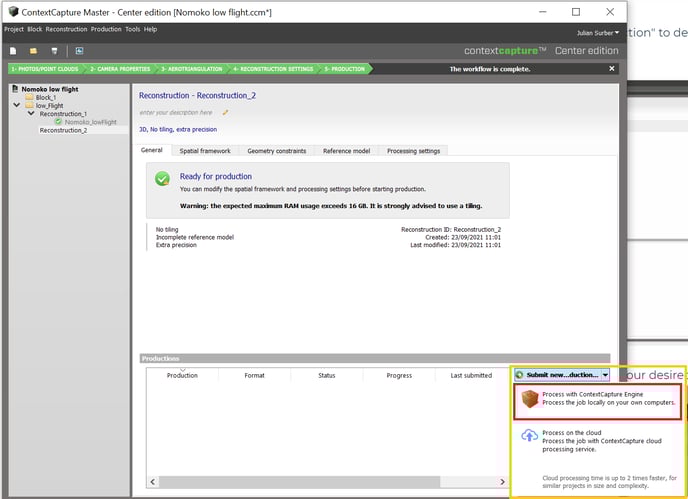Viewport: 688px width, 499px height.
Task: Switch to the Processing settings tab
Action: [415, 150]
